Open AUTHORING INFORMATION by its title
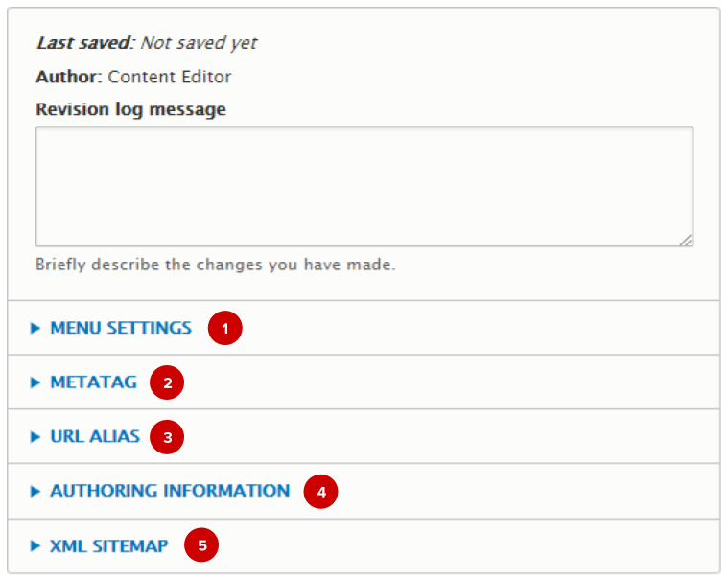This screenshot has width=728, height=579. tap(170, 491)
